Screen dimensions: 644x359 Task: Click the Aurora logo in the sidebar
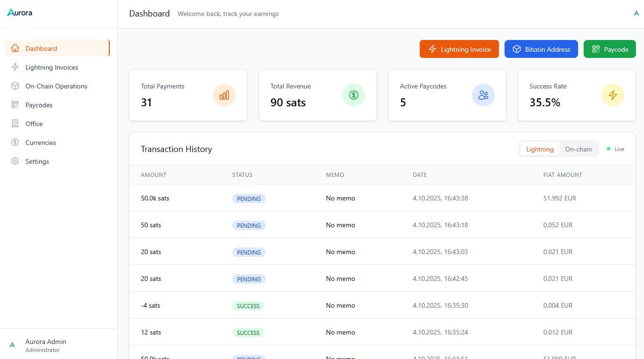click(19, 12)
